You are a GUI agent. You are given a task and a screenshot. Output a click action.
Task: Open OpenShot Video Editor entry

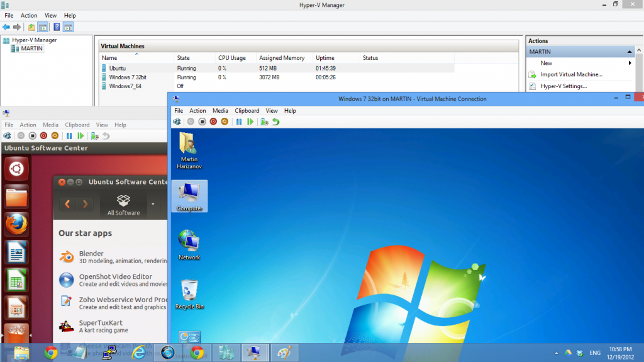113,280
